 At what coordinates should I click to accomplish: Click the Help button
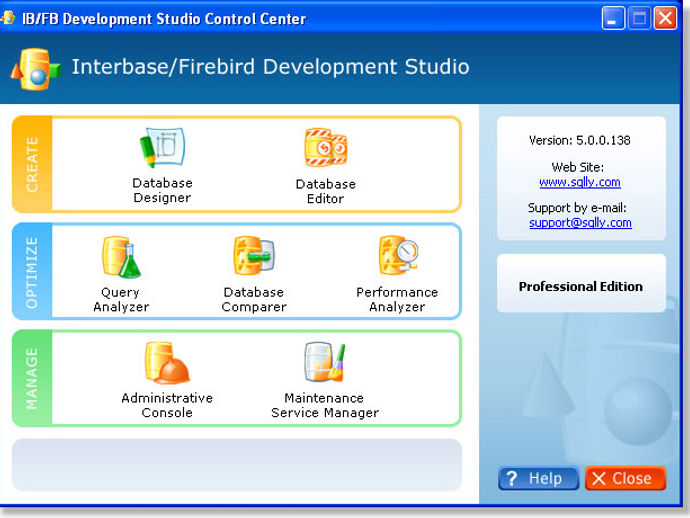(538, 478)
